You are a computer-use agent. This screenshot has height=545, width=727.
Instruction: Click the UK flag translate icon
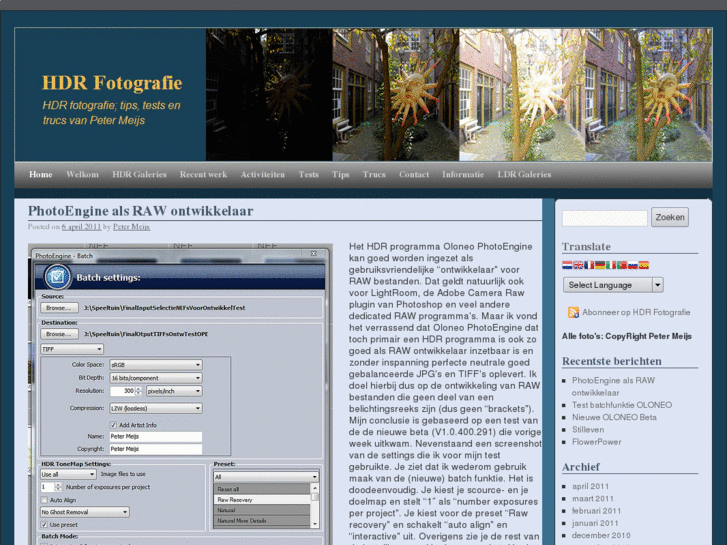tap(578, 265)
